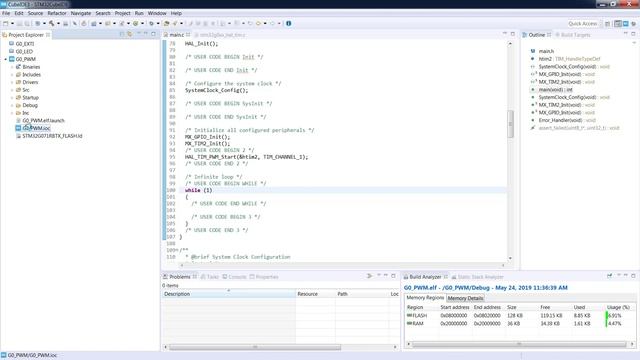The image size is (640, 360).
Task: Click Build Analyzer export icon
Action: point(609,276)
